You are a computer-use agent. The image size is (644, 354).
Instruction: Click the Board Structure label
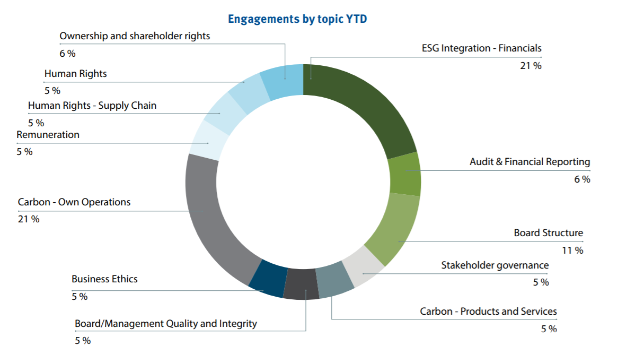548,233
